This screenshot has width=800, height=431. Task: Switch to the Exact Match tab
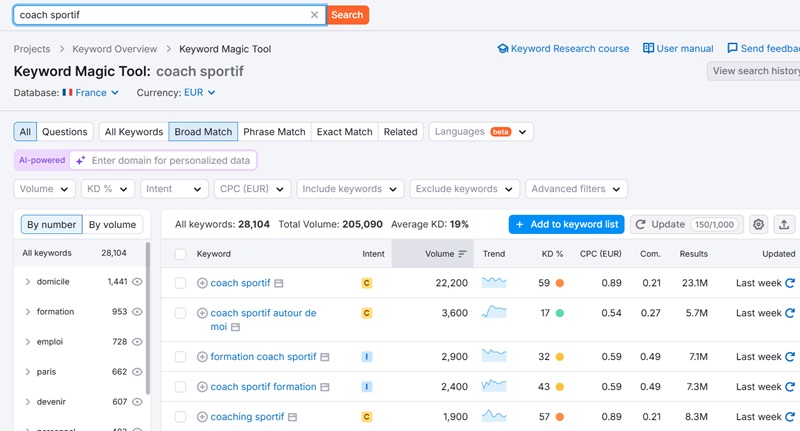pyautogui.click(x=344, y=132)
